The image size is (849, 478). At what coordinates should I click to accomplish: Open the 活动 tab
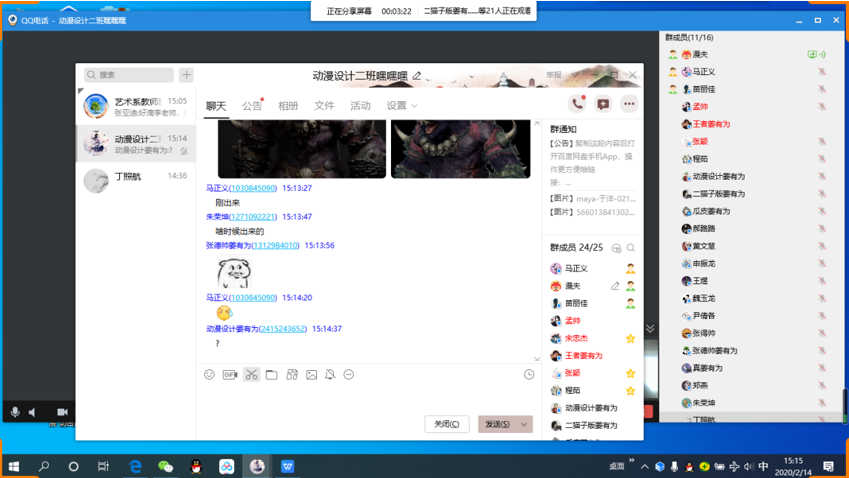coord(360,106)
